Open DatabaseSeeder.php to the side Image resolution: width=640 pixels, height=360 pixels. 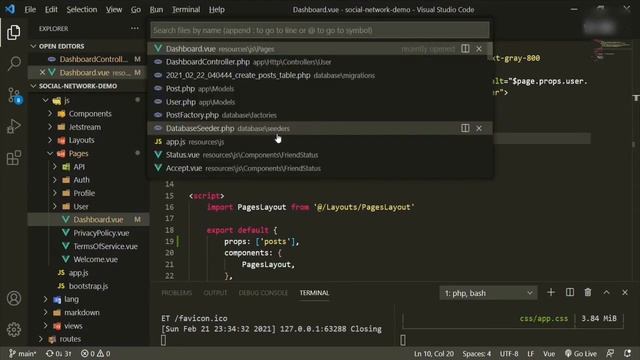pos(465,128)
